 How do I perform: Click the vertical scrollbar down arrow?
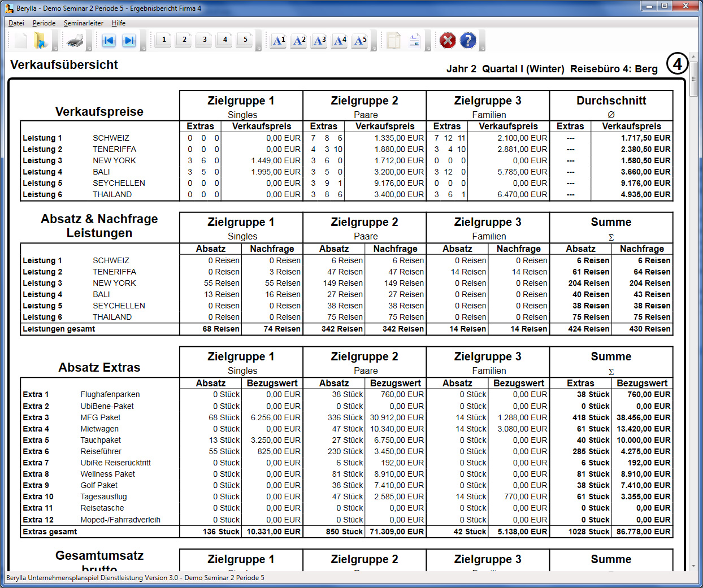693,566
